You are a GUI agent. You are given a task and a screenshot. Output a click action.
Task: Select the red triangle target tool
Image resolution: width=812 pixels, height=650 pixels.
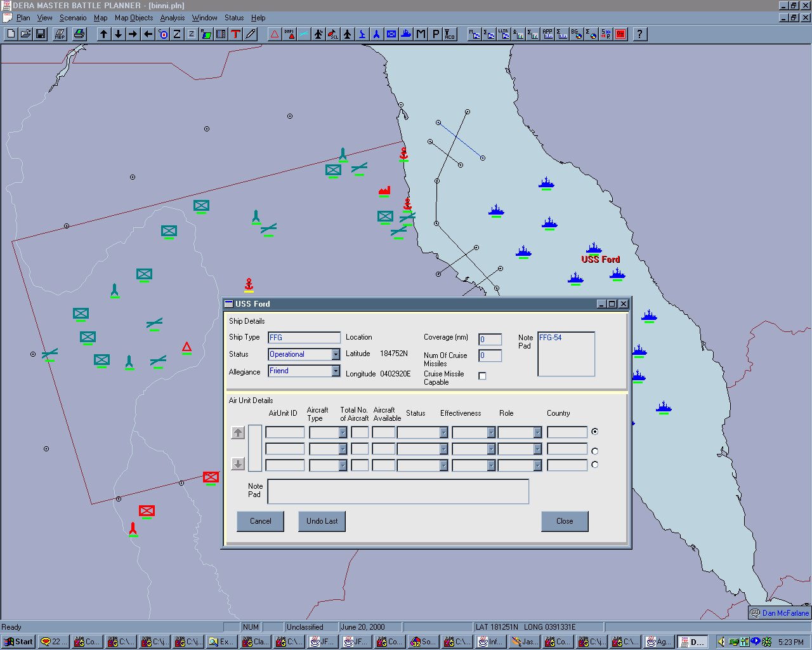click(275, 34)
